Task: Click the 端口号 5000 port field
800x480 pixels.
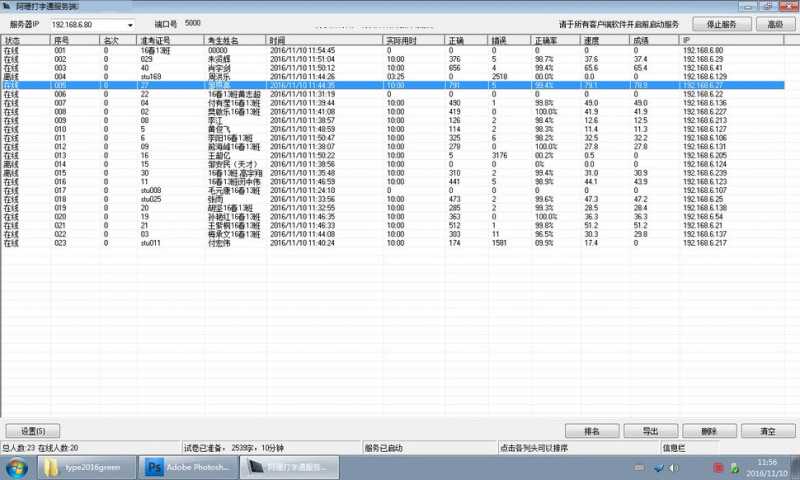Action: click(x=194, y=22)
